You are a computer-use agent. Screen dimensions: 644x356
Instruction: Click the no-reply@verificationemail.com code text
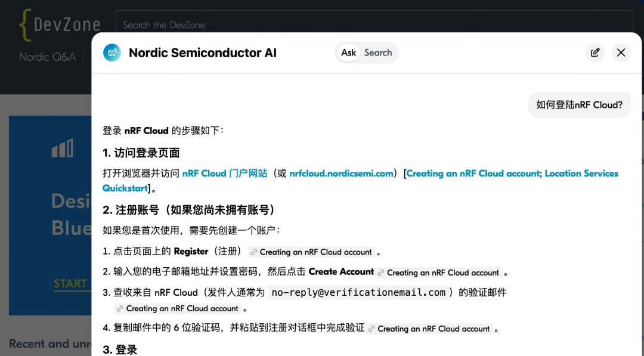point(358,292)
